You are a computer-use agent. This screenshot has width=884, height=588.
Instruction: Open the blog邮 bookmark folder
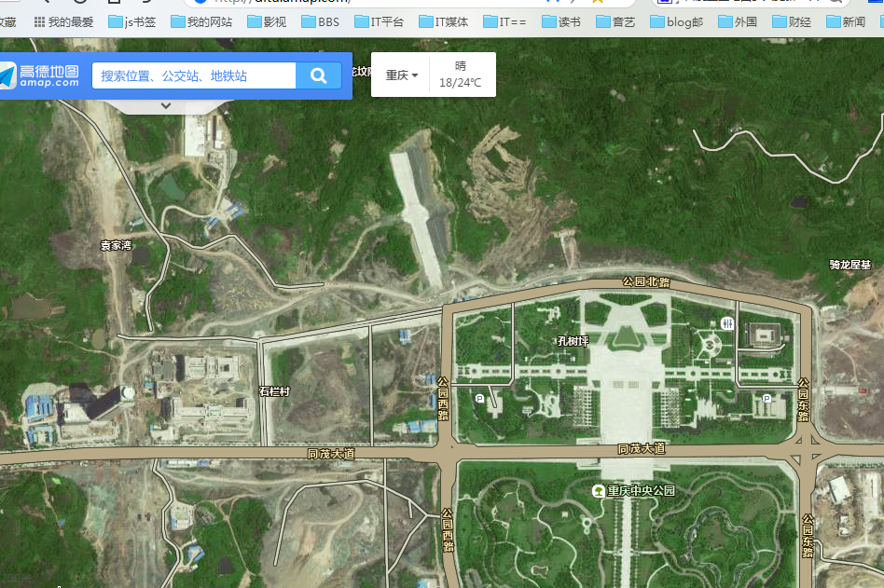[x=677, y=22]
